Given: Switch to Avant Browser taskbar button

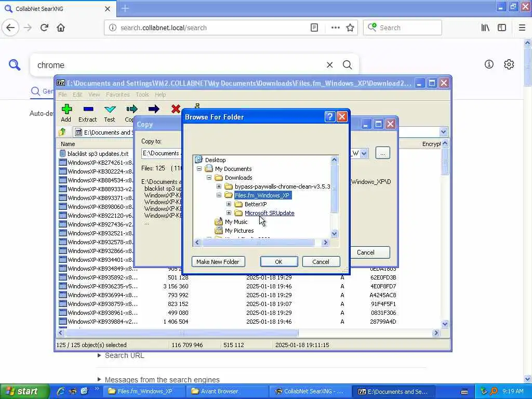Looking at the screenshot, I should pyautogui.click(x=228, y=391).
